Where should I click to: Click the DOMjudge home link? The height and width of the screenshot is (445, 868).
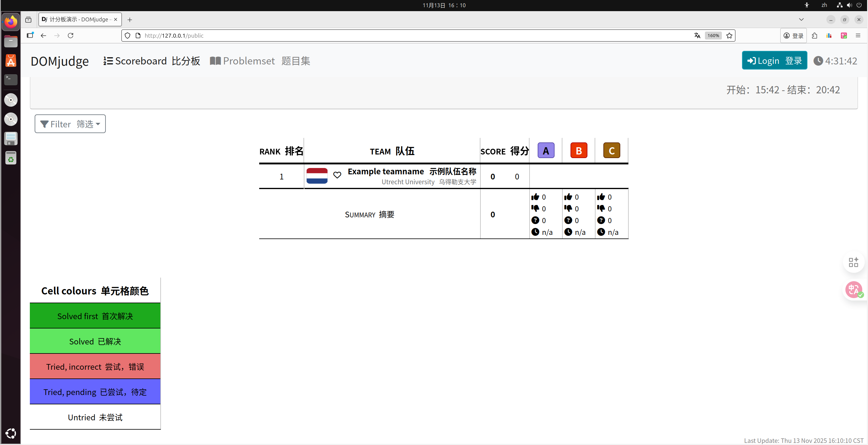(60, 61)
